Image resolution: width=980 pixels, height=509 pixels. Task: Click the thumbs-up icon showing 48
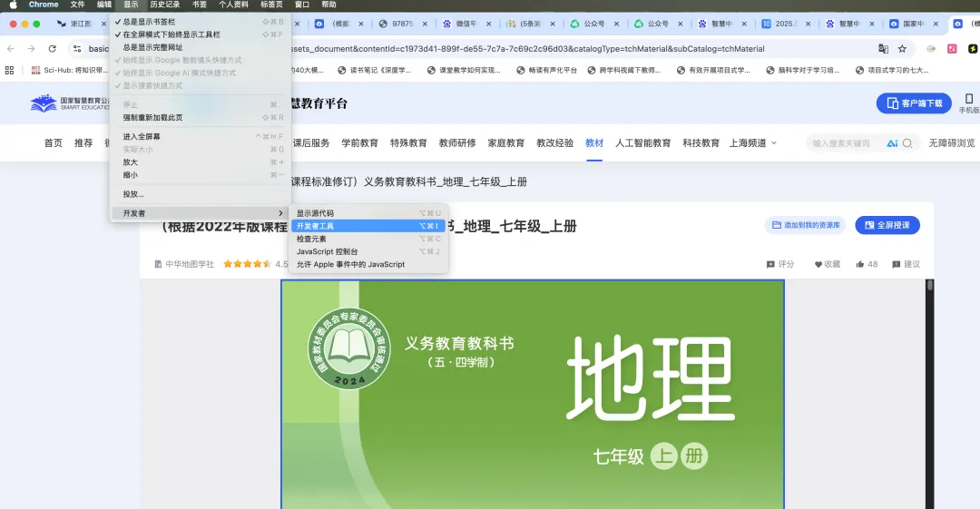[x=860, y=265]
